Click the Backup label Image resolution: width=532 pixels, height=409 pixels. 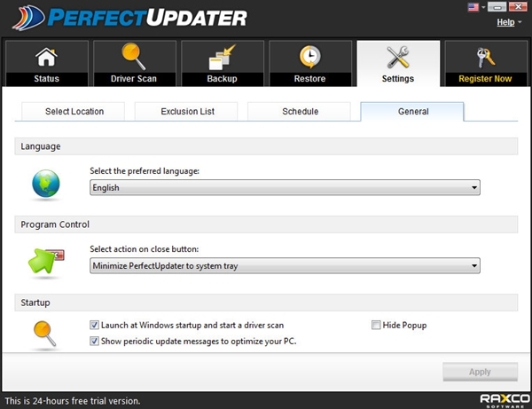pyautogui.click(x=222, y=79)
